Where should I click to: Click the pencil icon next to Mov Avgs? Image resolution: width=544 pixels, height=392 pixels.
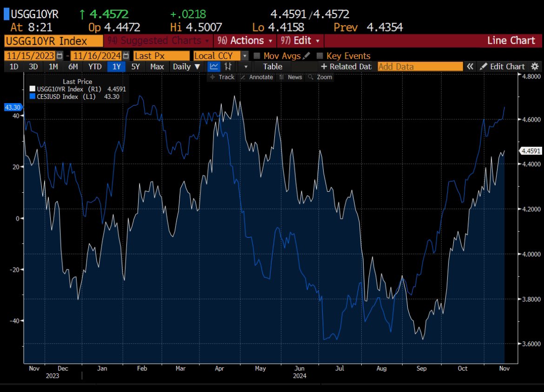306,56
